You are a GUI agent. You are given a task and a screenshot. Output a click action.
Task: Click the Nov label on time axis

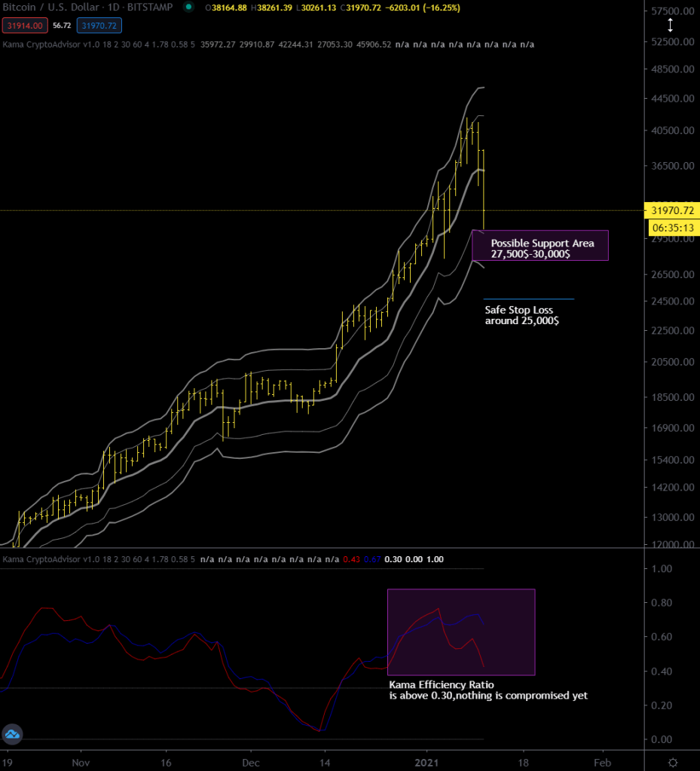click(x=80, y=761)
